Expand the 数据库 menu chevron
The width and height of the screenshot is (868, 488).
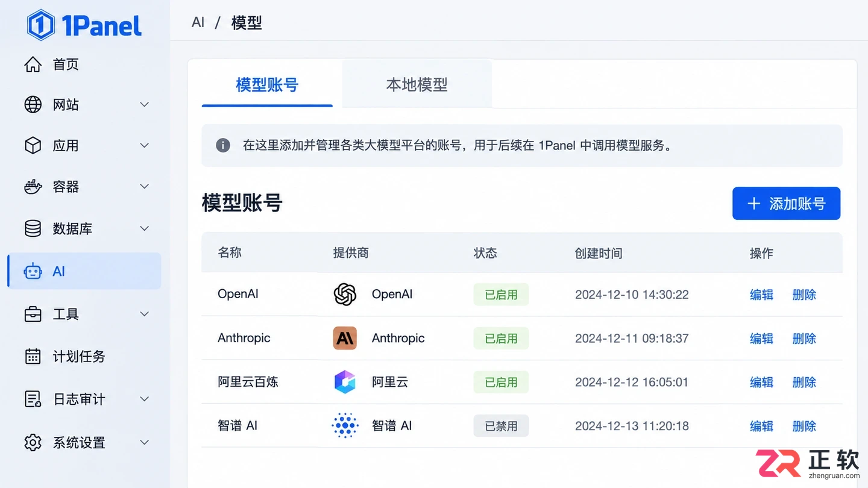(x=145, y=228)
